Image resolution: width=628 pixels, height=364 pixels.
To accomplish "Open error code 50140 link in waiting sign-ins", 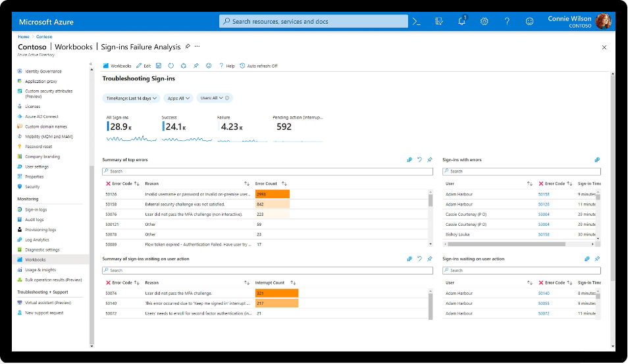I will pos(544,294).
